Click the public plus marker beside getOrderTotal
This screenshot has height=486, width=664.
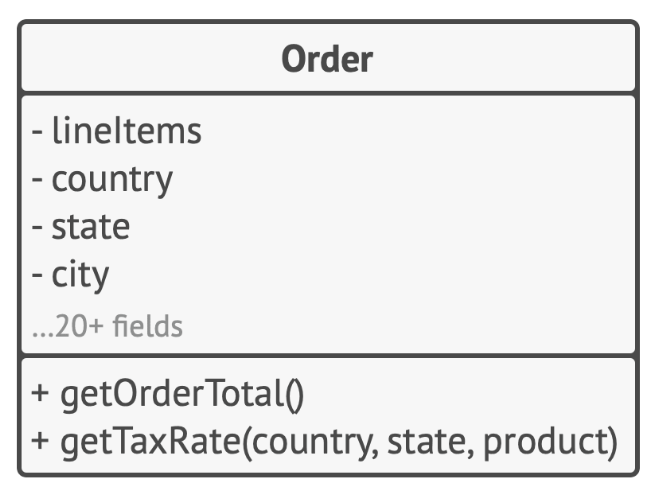[x=40, y=393]
